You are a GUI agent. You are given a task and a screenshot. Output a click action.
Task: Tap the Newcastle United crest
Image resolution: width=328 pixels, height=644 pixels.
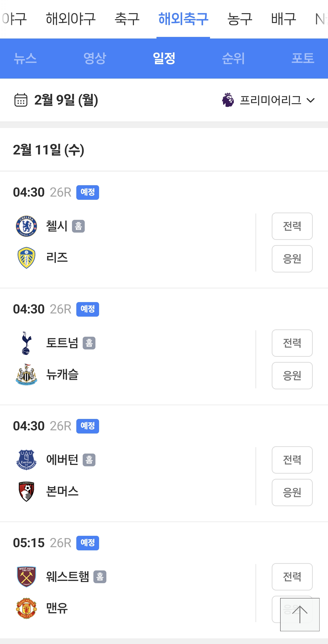click(x=26, y=375)
